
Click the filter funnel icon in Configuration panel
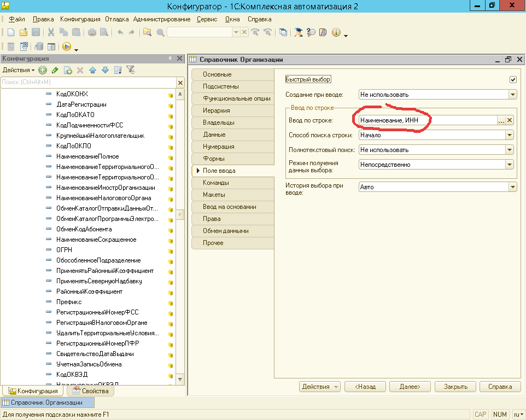130,70
